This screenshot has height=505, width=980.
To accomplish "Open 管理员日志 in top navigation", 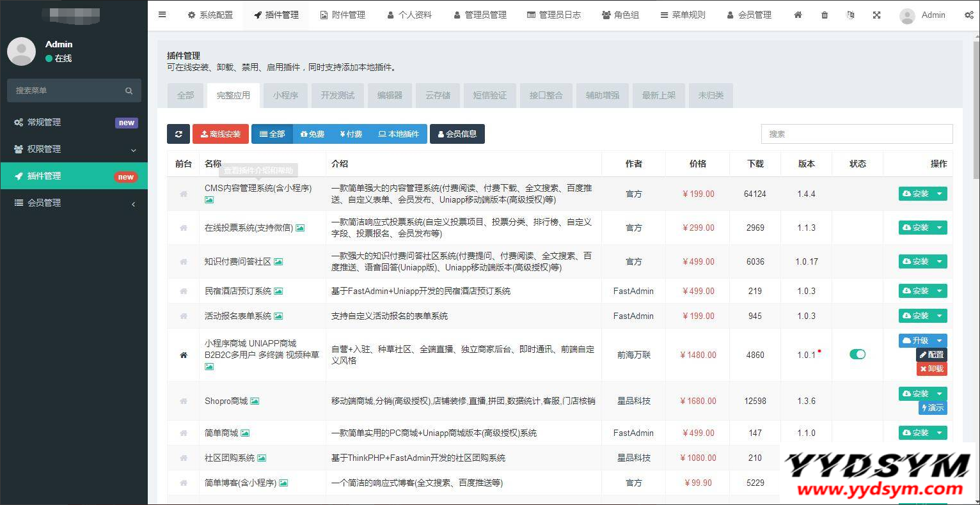I will [554, 15].
